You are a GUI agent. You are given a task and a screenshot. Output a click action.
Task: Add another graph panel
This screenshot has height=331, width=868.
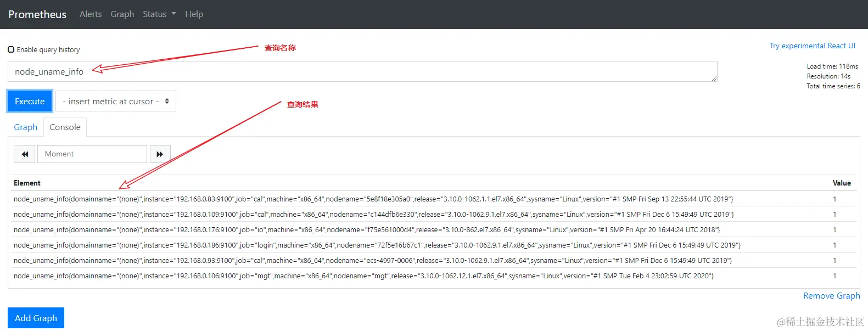tap(36, 318)
